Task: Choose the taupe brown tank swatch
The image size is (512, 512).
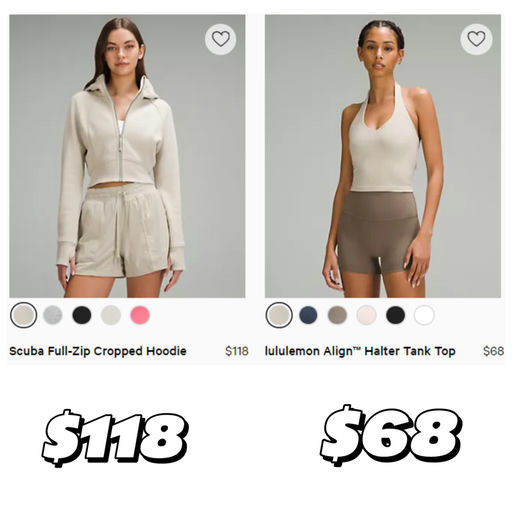Action: click(x=337, y=315)
